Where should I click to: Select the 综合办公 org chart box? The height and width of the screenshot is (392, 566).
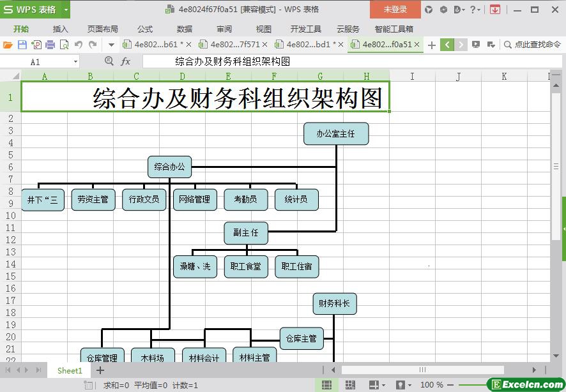point(170,167)
